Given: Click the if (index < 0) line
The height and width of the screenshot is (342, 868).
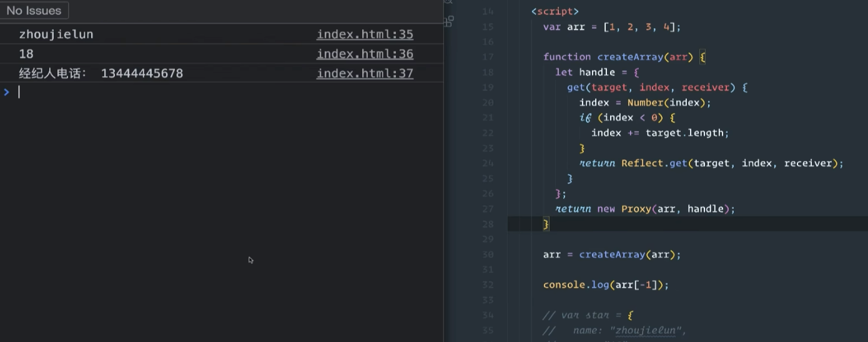Looking at the screenshot, I should click(628, 117).
